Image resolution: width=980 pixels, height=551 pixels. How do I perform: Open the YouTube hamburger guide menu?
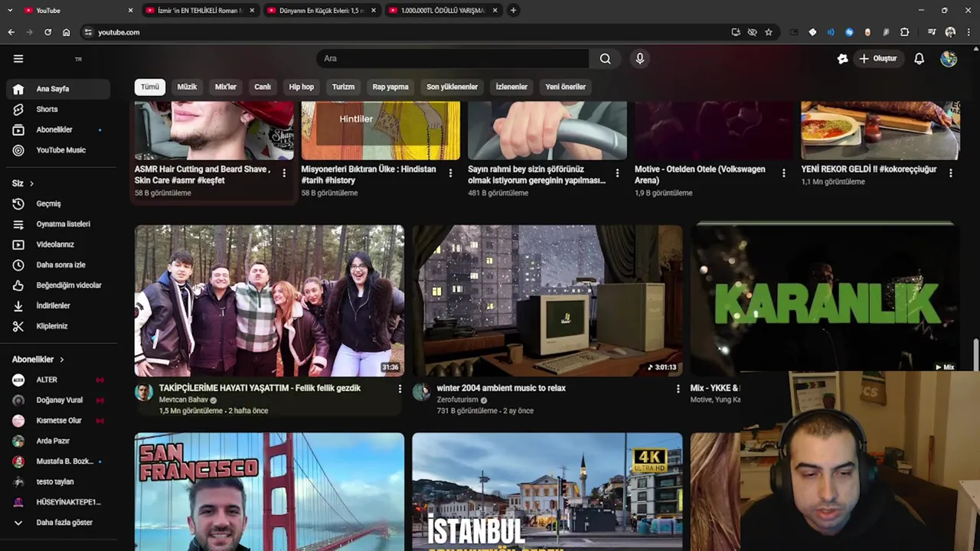coord(18,59)
